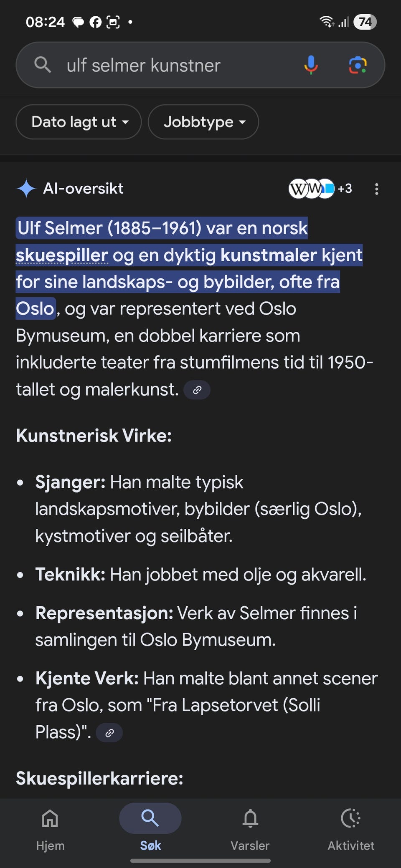Tap the 'AI-oversikt' heading label
Image resolution: width=401 pixels, height=868 pixels.
click(83, 189)
